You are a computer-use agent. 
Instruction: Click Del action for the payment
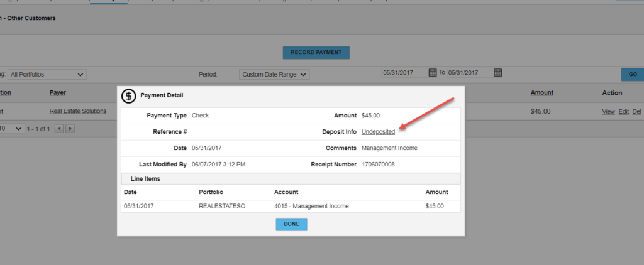tap(636, 112)
